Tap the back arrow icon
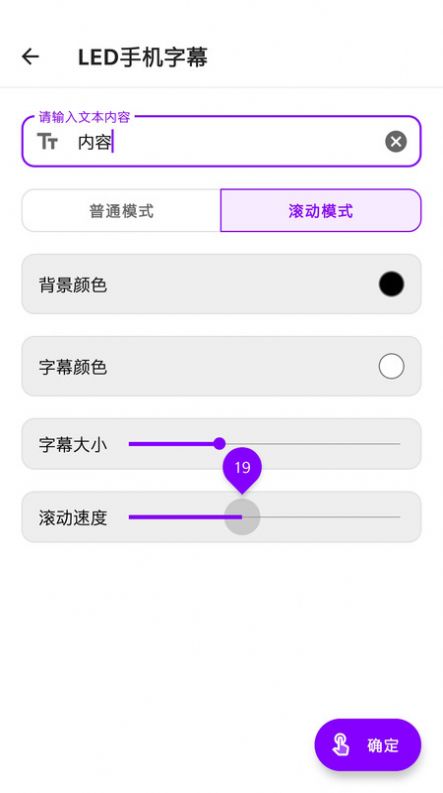443x793 pixels. coord(30,56)
